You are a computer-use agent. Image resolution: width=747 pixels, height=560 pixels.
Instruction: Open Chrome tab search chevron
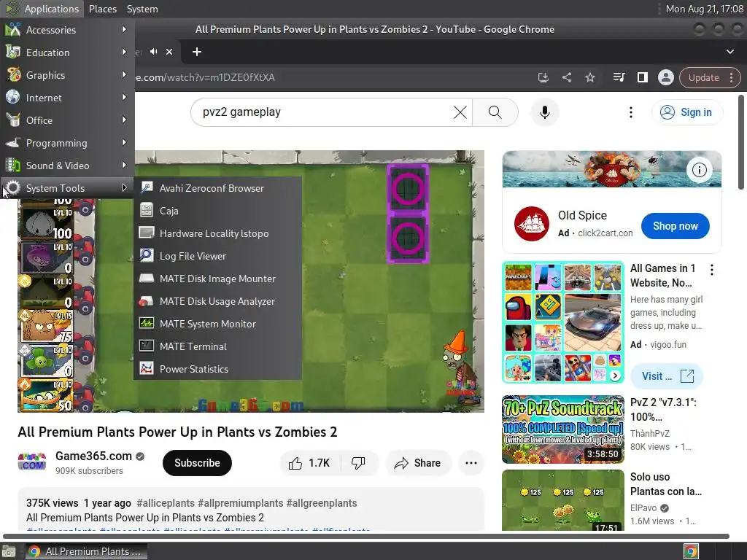point(729,52)
